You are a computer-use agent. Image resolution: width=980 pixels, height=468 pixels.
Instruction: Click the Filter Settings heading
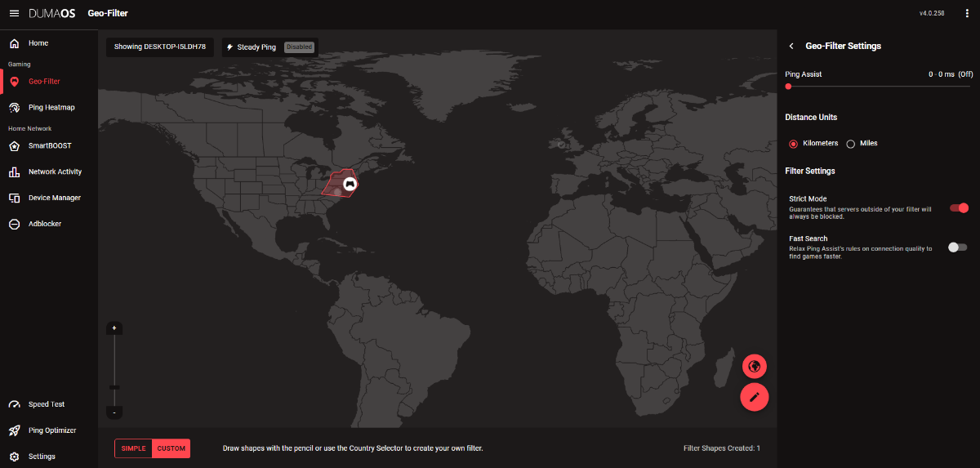coord(810,172)
